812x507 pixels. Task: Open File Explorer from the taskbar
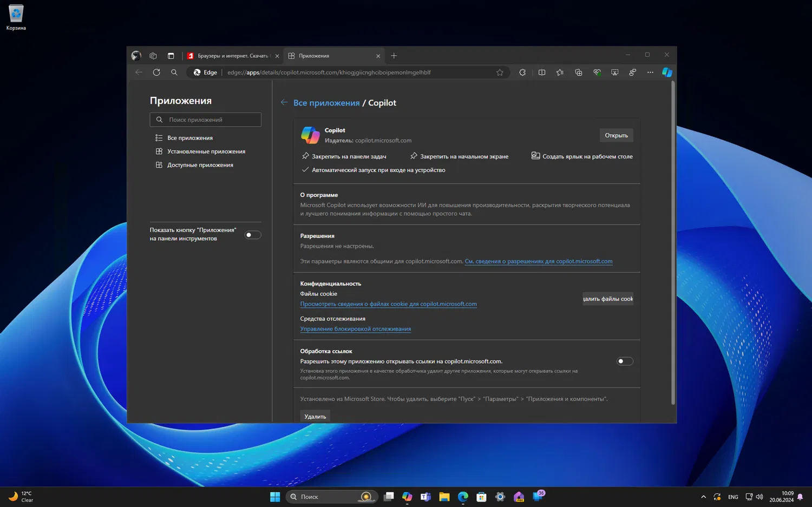[x=444, y=497]
